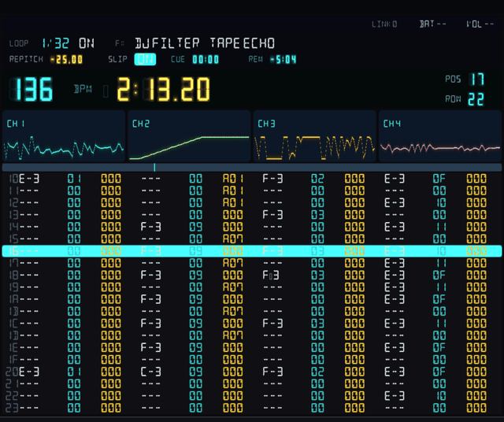The height and width of the screenshot is (422, 504).
Task: Select instrument 0F in row 1E, channel 4
Action: pyautogui.click(x=439, y=347)
